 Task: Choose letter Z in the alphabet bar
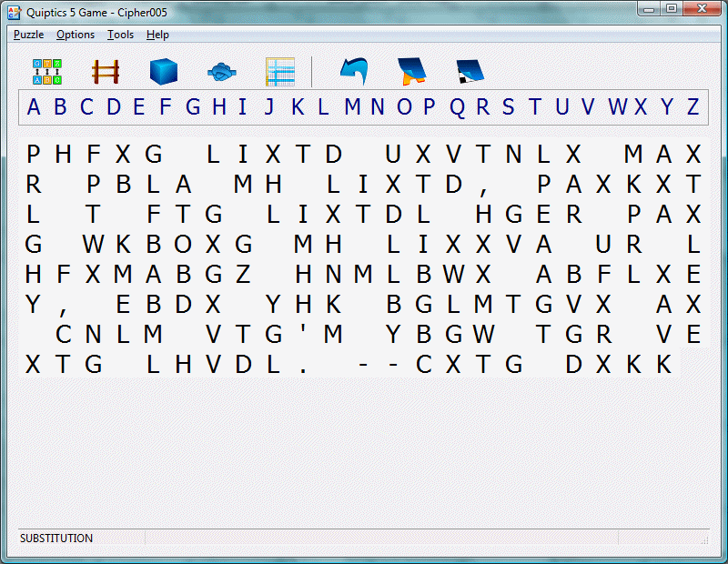693,107
